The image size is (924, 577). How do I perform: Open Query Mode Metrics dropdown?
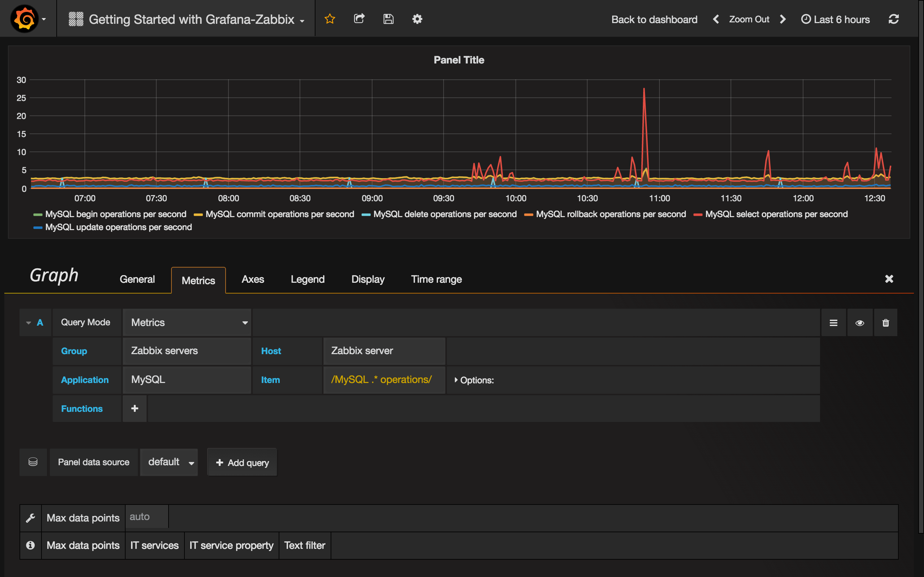(x=187, y=322)
